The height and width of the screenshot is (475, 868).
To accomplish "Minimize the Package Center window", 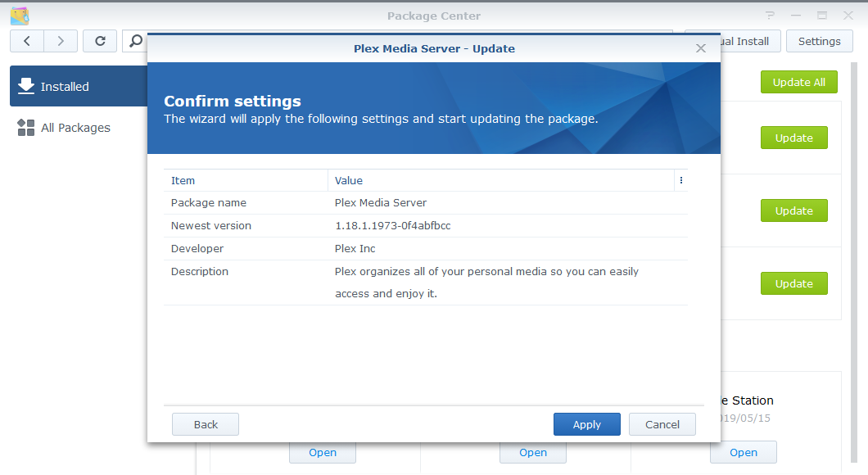I will tap(796, 16).
